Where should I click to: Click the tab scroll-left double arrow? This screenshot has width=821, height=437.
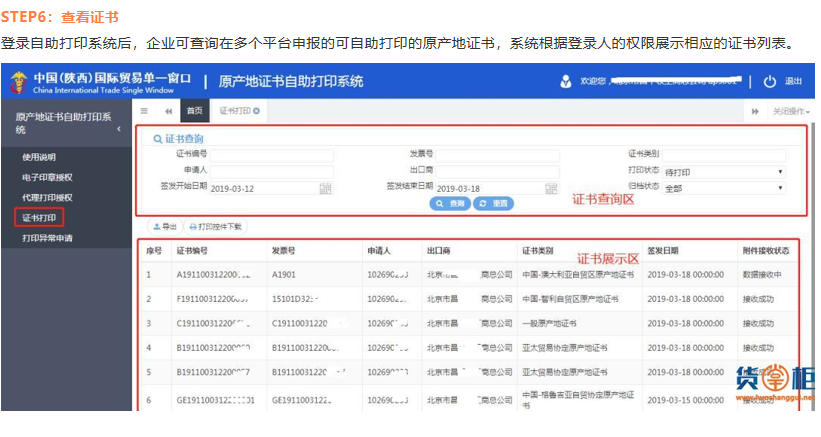coord(167,110)
